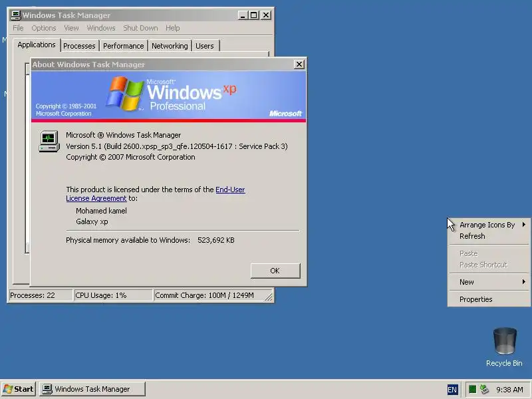This screenshot has height=399, width=532.
Task: Click OK in the About dialog
Action: point(275,271)
